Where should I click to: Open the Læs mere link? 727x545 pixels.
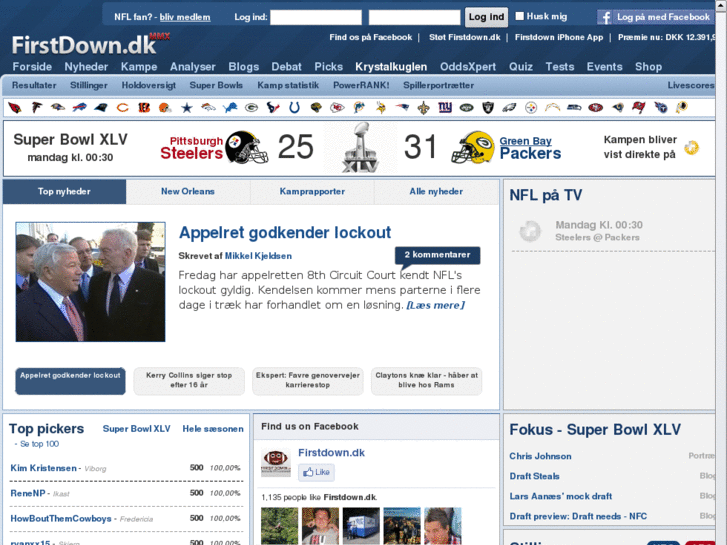click(x=435, y=305)
